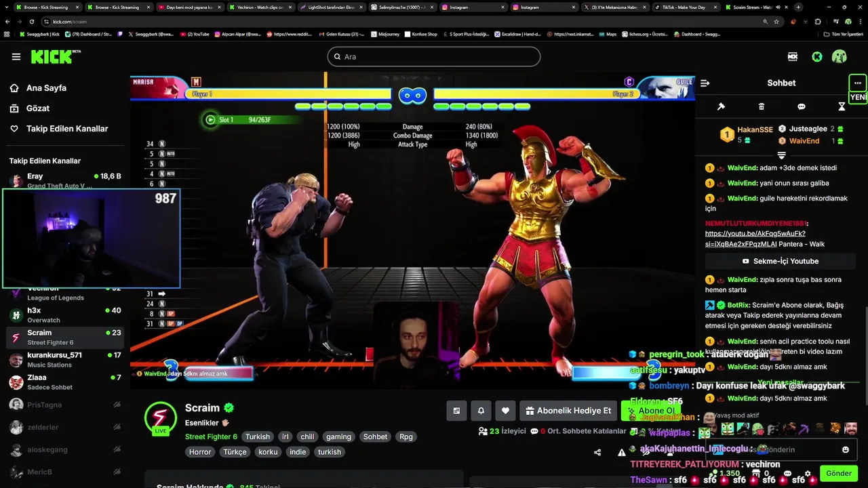Screen dimensions: 868x488
Task: Open h3x Overwatch channel
Action: tap(65, 315)
